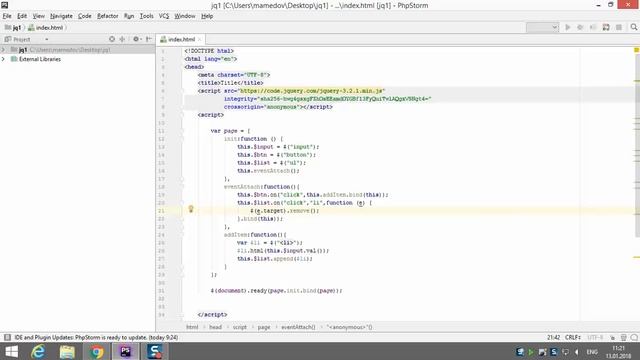
Task: Open the Edit menu
Action: [22, 16]
